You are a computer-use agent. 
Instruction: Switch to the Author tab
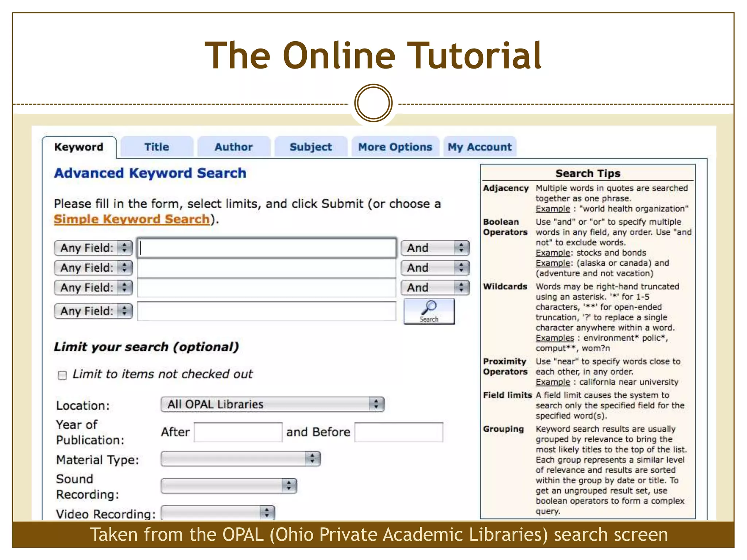234,147
